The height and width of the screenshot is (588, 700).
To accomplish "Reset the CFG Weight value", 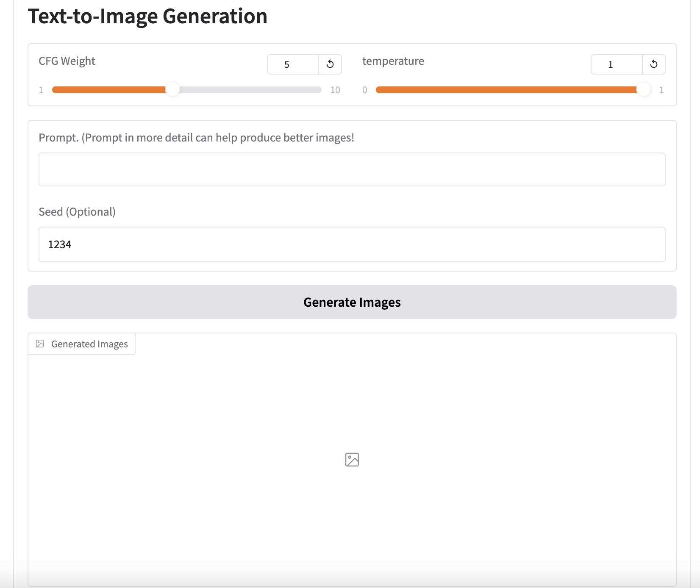I will 330,64.
